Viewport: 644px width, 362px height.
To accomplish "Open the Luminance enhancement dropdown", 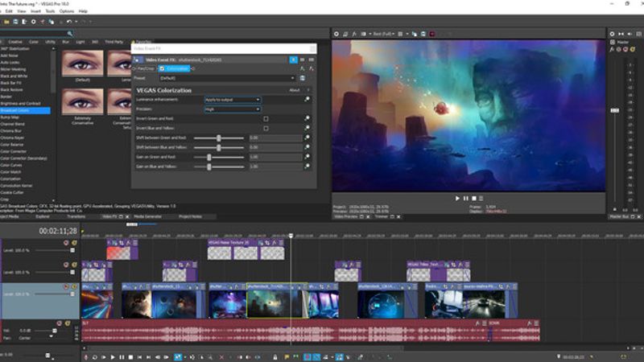I will click(232, 100).
